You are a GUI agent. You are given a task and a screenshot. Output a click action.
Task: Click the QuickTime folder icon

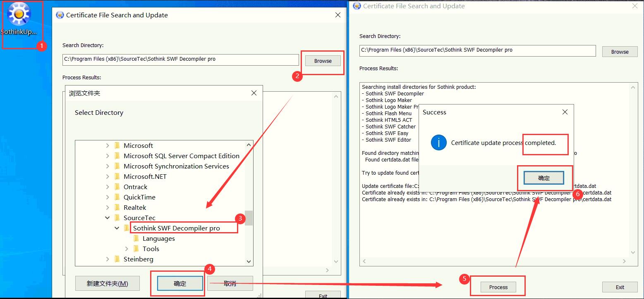coord(117,197)
